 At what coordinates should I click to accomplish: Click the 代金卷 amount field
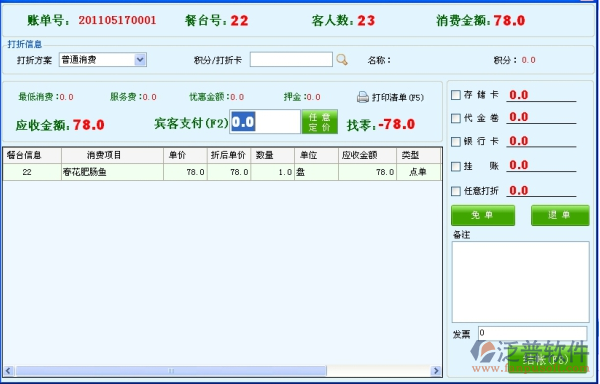pyautogui.click(x=541, y=117)
